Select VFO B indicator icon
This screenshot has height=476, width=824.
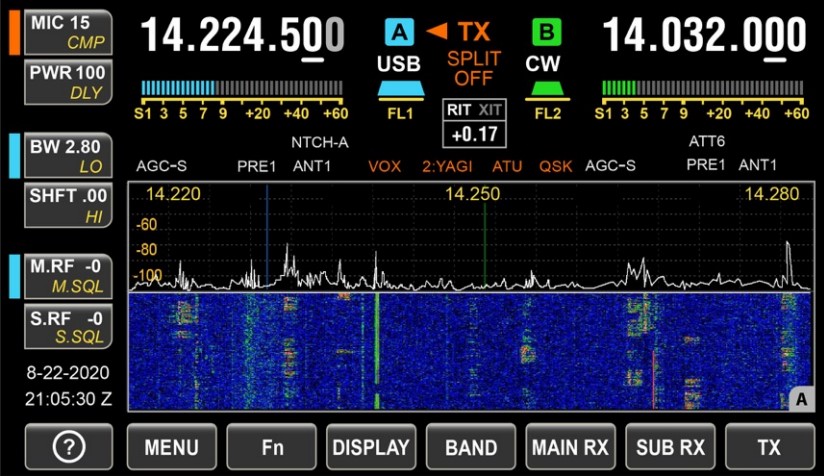(x=547, y=33)
